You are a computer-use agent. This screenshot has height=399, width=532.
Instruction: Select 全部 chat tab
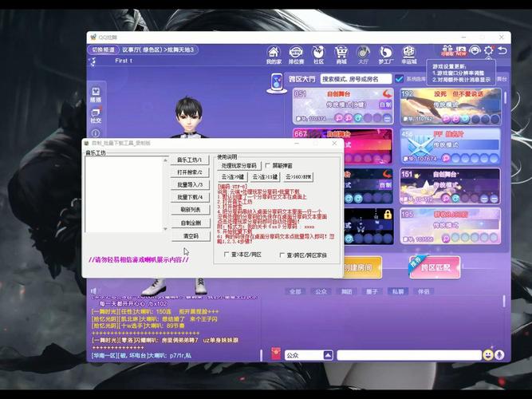point(295,291)
